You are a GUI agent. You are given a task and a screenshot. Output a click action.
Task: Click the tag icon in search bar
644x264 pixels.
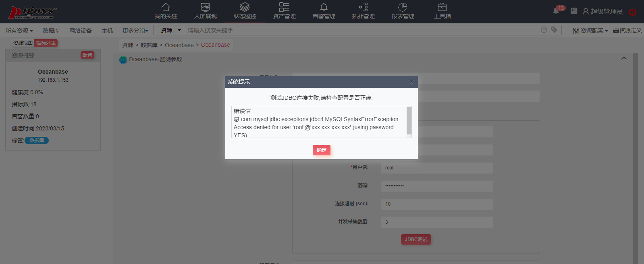(x=554, y=30)
